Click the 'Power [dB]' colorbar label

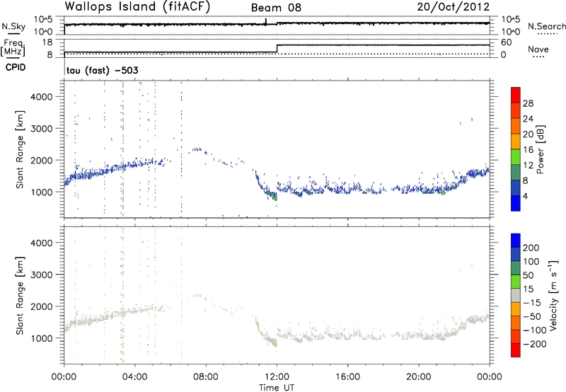pyautogui.click(x=541, y=149)
